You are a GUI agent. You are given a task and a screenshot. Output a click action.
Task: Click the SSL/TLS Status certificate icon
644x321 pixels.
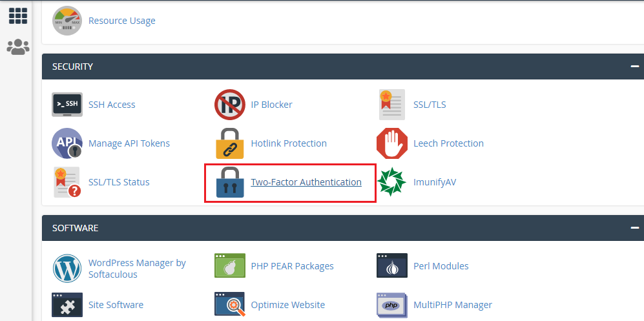[x=67, y=182]
